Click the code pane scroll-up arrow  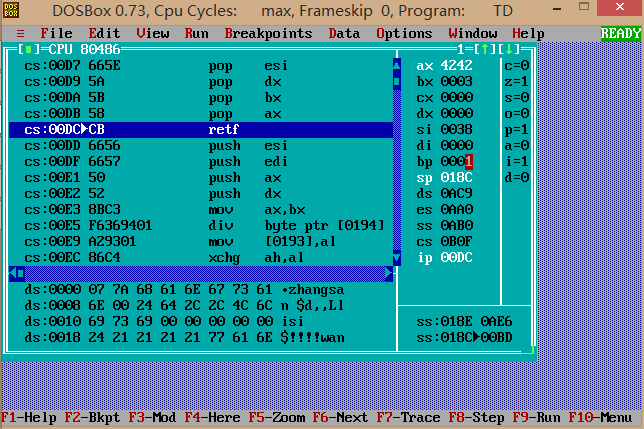397,65
